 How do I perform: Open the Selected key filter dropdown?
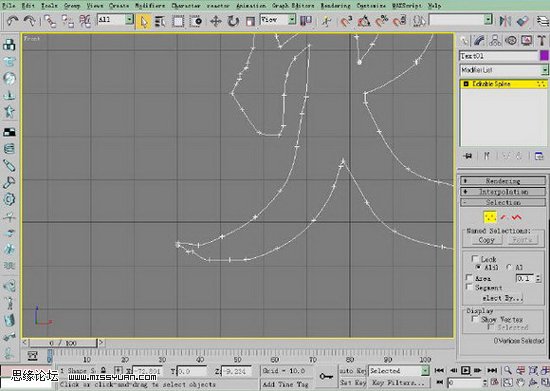click(425, 371)
